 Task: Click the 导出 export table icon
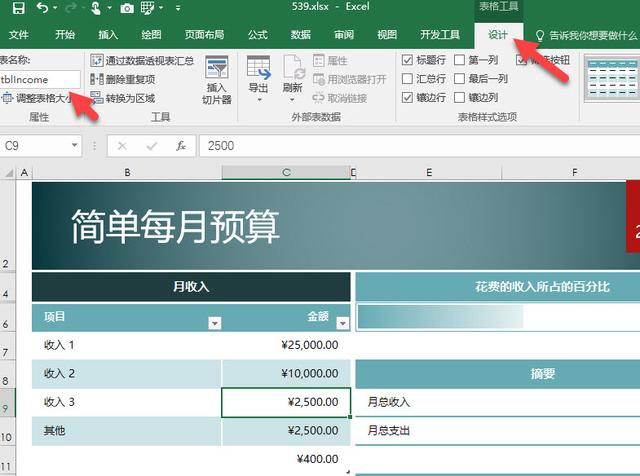click(259, 68)
